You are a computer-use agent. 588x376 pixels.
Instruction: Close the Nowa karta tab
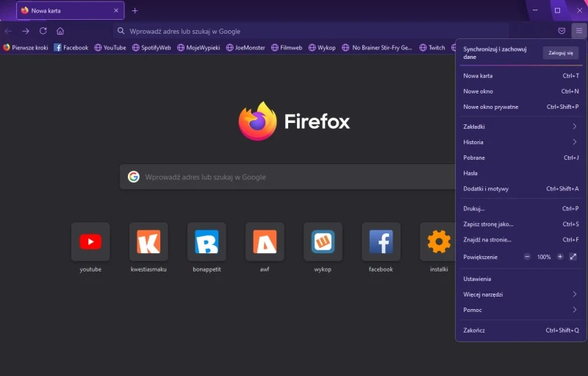116,10
